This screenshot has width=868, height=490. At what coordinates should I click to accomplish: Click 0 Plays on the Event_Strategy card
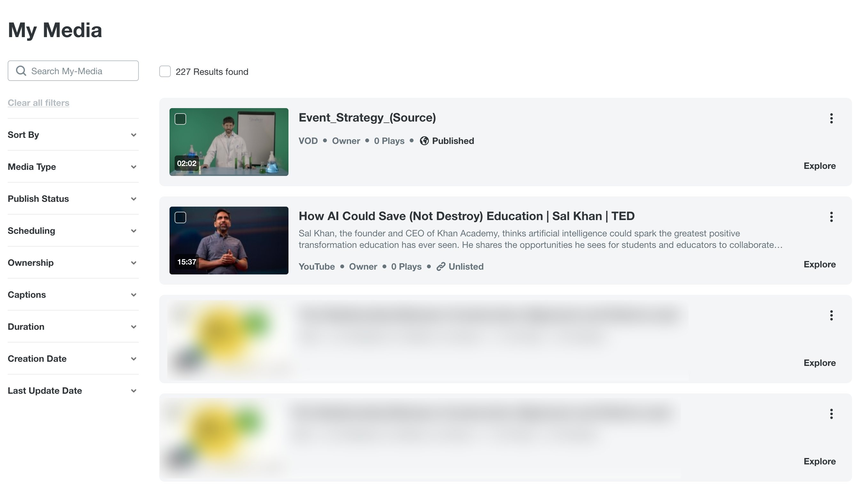point(389,141)
